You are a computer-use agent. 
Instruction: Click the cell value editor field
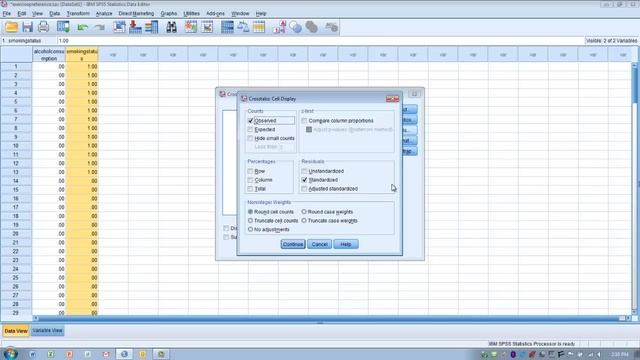point(320,41)
